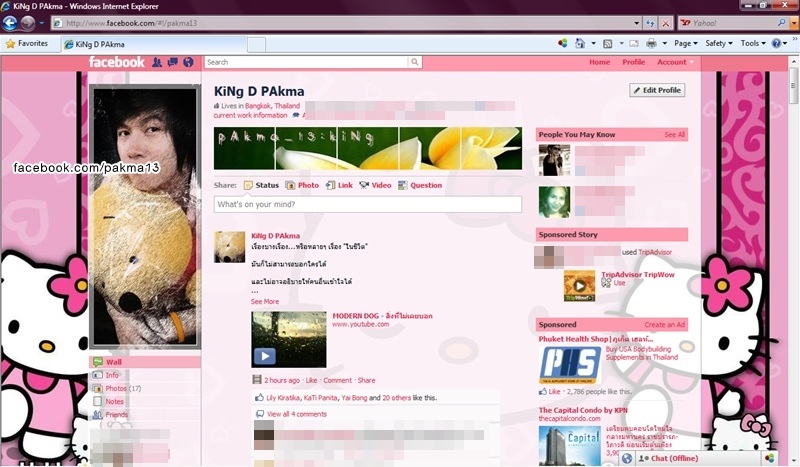Open the RSS feeds icon
Image resolution: width=800 pixels, height=467 pixels.
[608, 43]
